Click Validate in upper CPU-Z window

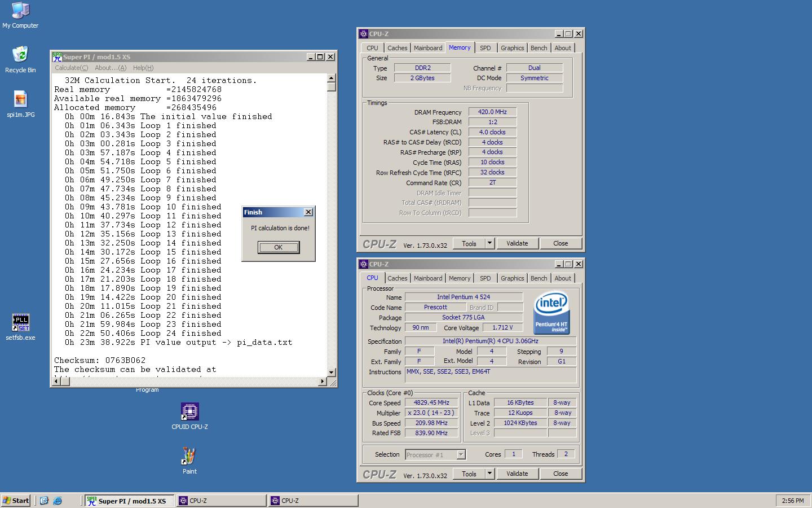pos(517,244)
